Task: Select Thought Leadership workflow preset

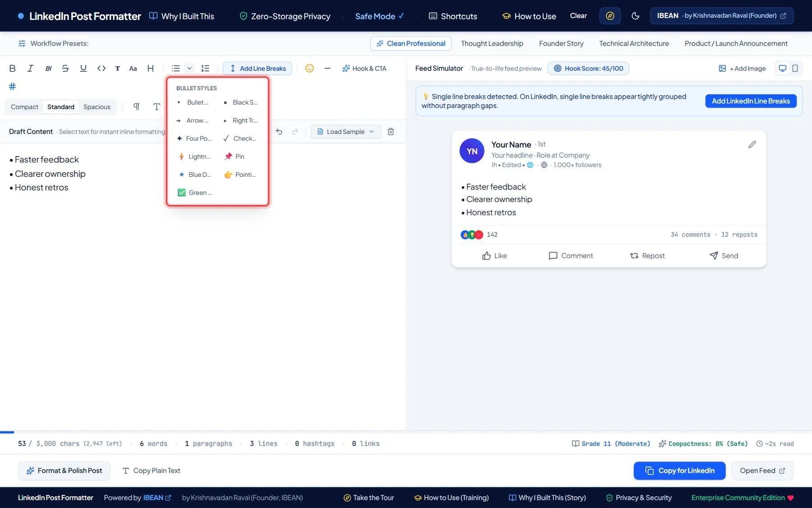Action: point(492,44)
